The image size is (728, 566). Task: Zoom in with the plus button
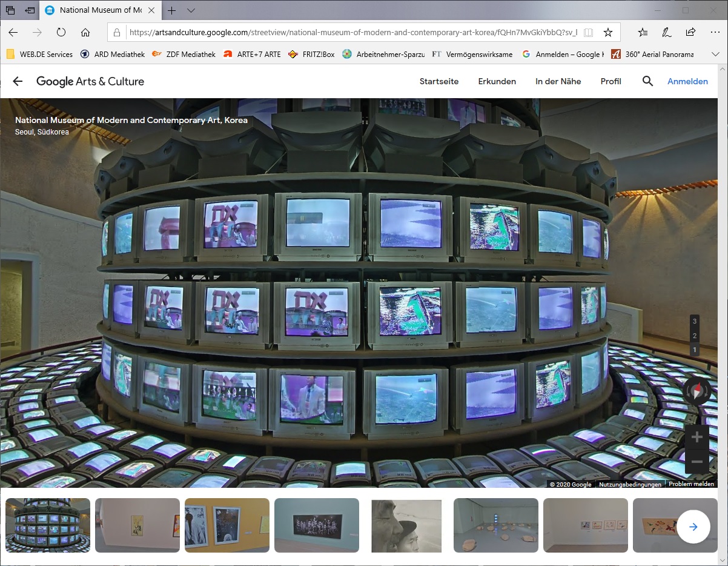tap(697, 437)
